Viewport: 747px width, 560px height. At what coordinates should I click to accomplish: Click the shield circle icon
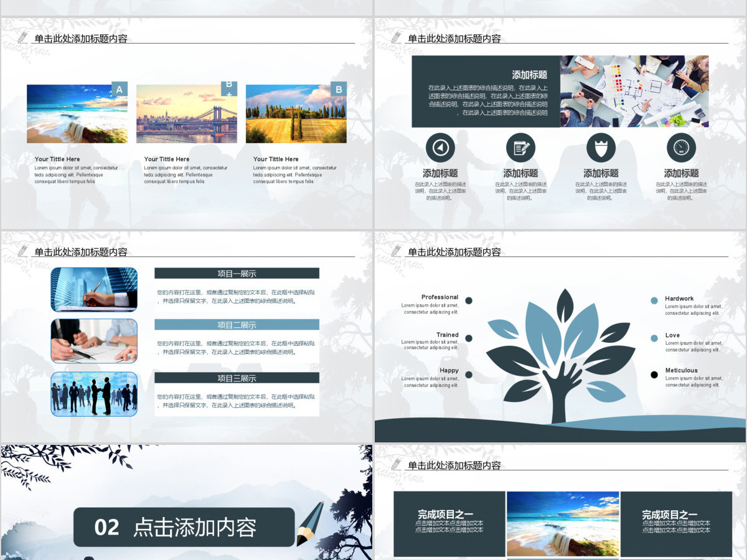tap(601, 147)
